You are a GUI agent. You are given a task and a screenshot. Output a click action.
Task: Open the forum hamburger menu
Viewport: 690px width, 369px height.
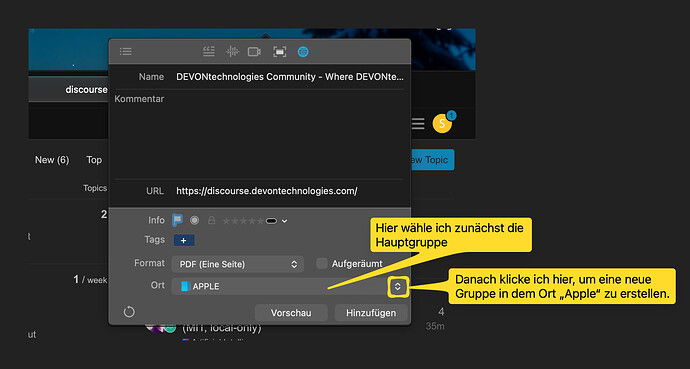[418, 124]
